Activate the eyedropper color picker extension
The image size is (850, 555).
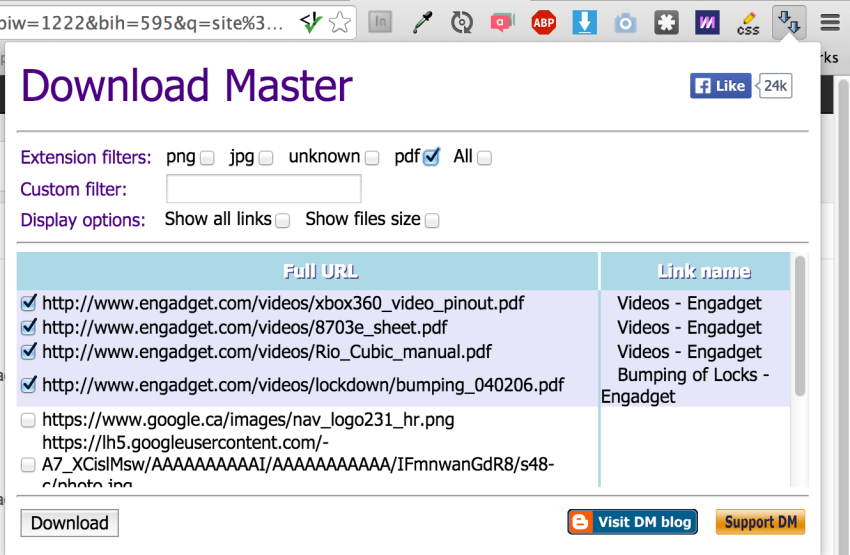click(422, 23)
